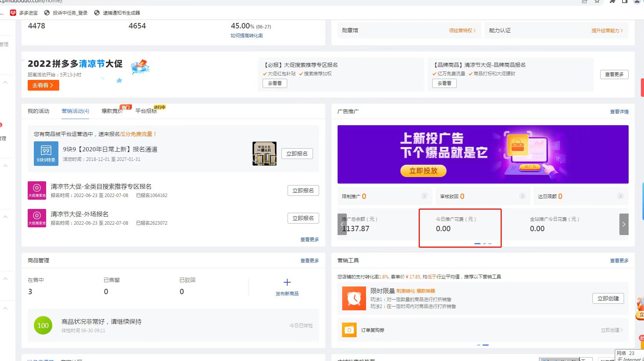The image size is (644, 361).
Task: Open 领经营特权 link in 勋章馆
Action: (x=462, y=30)
